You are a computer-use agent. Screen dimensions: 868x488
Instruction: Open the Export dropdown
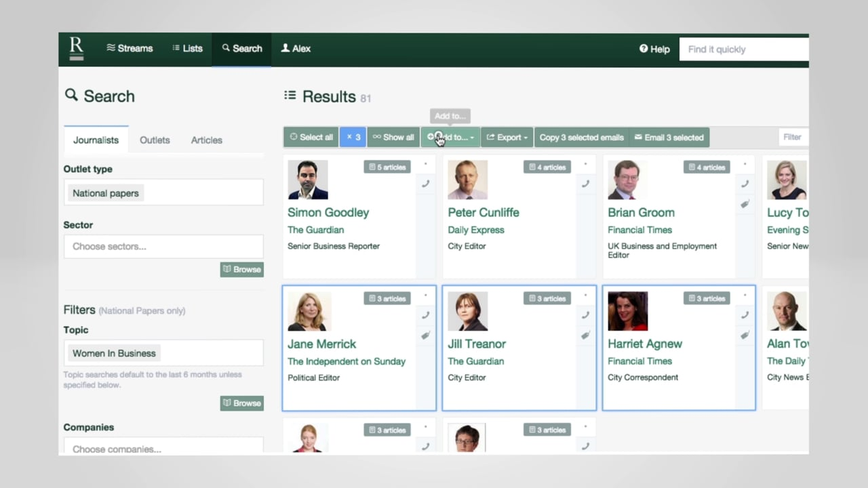coord(507,137)
